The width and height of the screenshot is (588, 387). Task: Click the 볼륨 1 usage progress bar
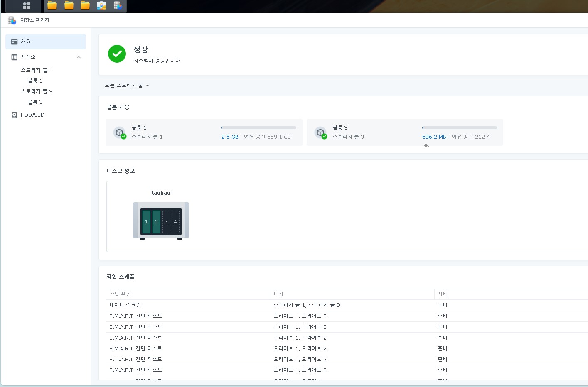259,127
